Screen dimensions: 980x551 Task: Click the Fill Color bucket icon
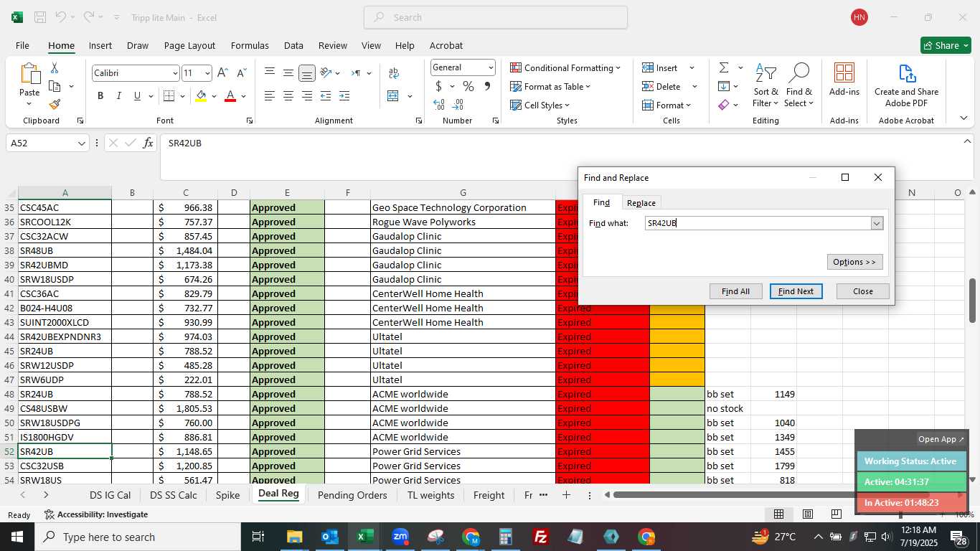click(x=201, y=96)
